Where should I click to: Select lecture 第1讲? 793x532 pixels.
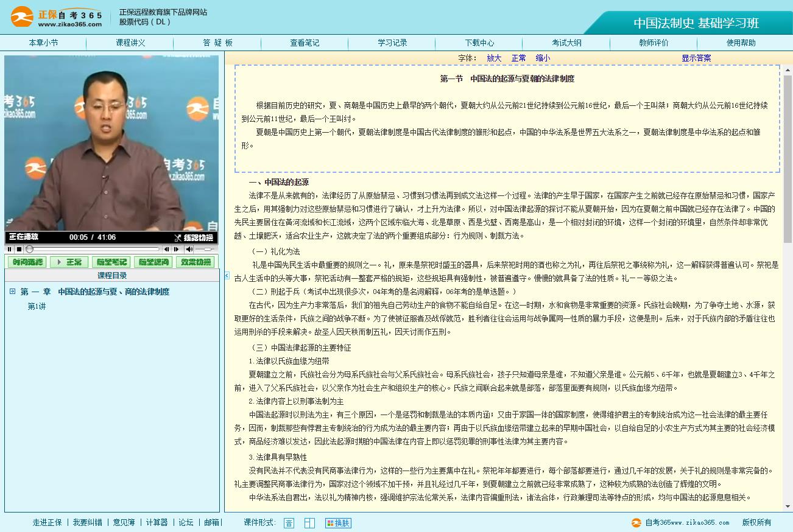37,306
